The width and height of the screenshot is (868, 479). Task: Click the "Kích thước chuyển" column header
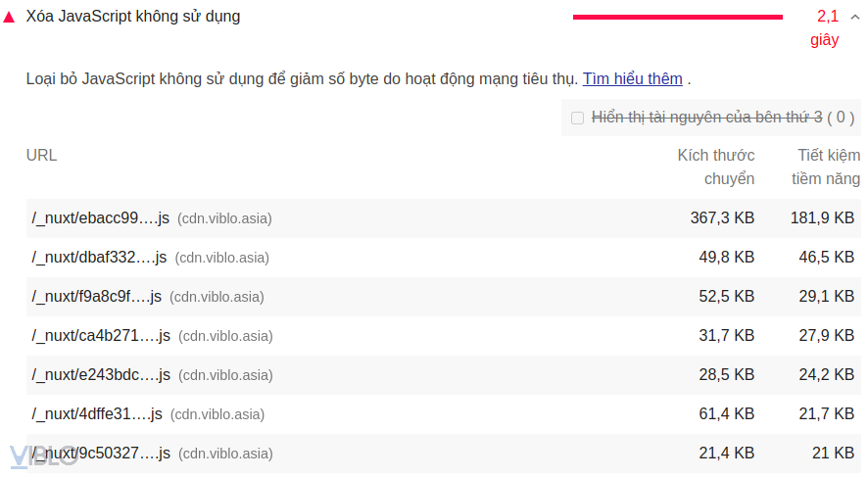[716, 167]
